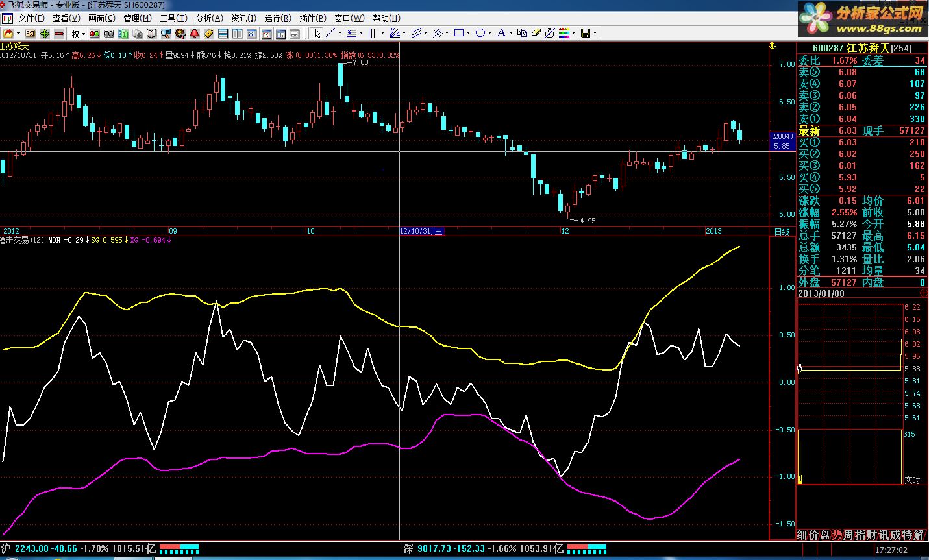929x560 pixels.
Task: Click the Shanghai red-blue ratio bar
Action: pos(180,549)
